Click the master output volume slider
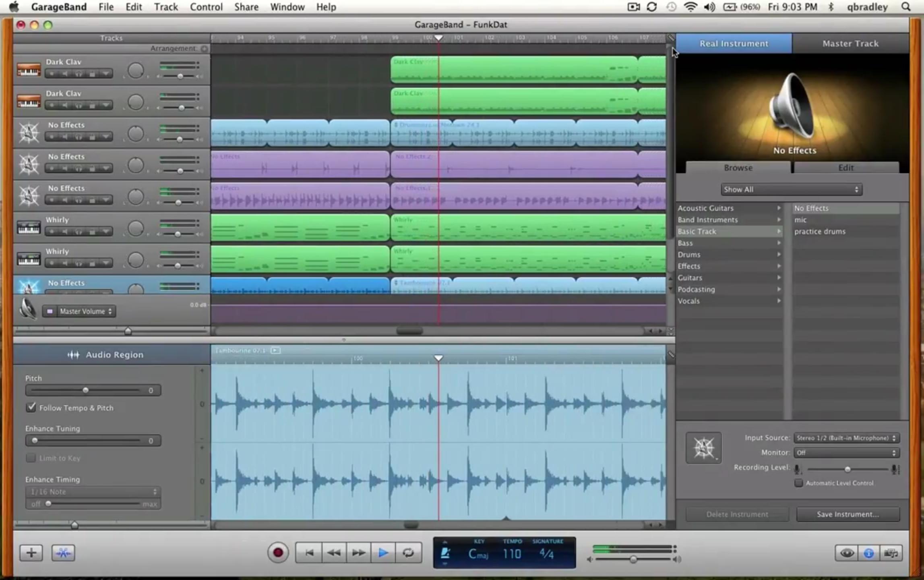 [x=633, y=559]
